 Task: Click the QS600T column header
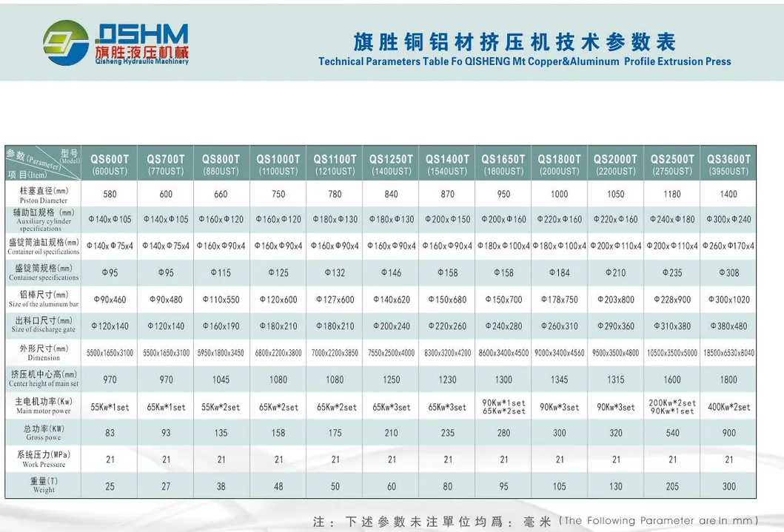(x=108, y=162)
